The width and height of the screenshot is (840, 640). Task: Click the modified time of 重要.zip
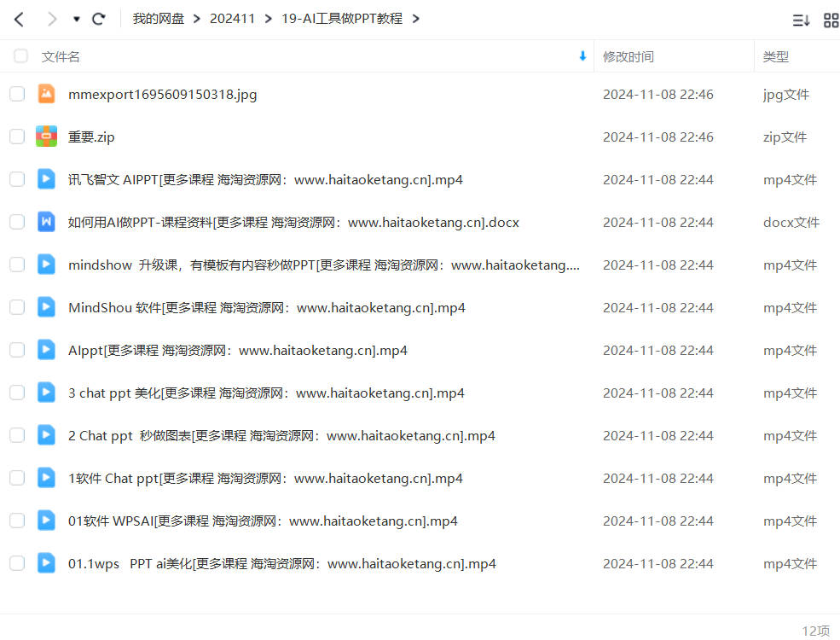(x=658, y=137)
